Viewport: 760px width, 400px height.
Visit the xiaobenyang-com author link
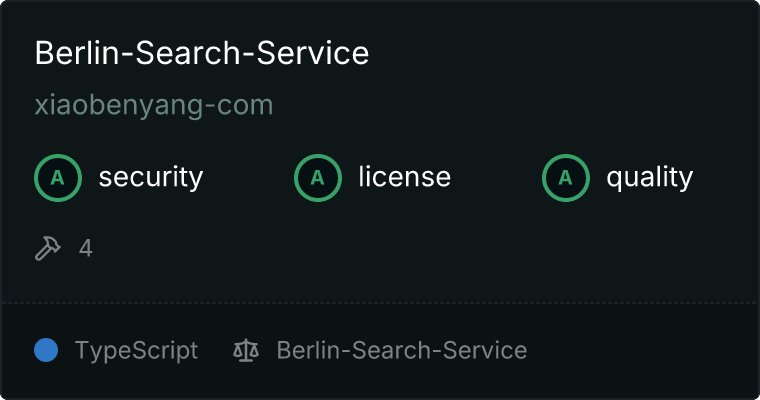[x=154, y=105]
